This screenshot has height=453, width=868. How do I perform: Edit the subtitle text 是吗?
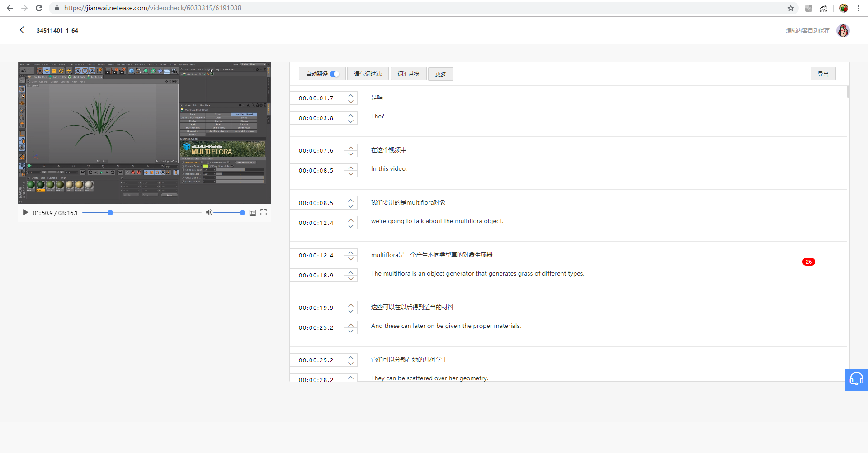[377, 98]
